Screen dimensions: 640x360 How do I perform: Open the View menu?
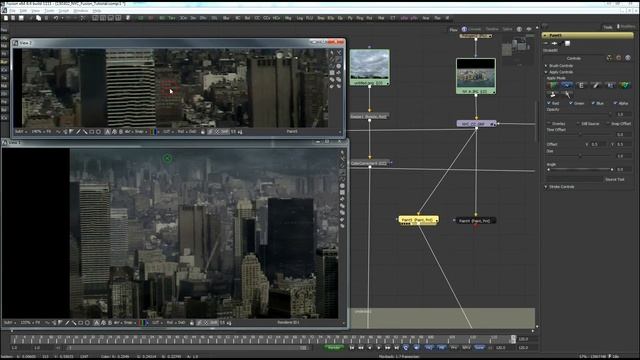(x=36, y=11)
